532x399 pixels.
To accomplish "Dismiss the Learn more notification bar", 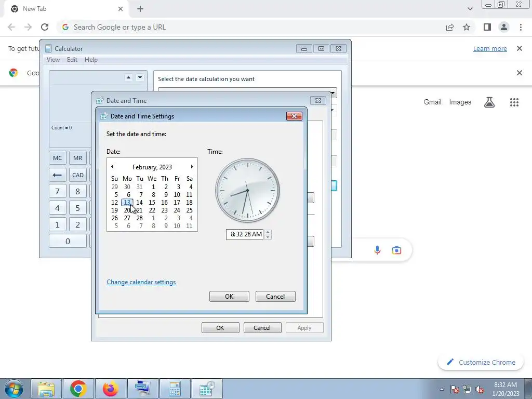I will [520, 48].
